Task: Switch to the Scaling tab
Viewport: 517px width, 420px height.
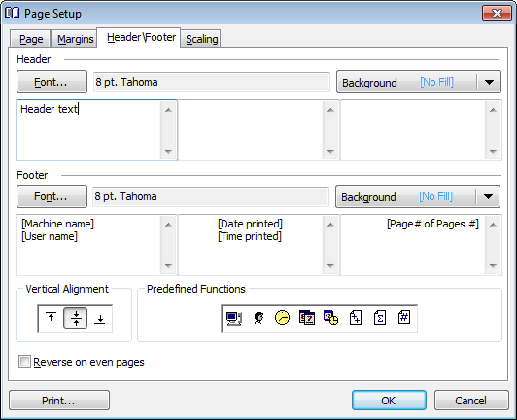Action: coord(201,39)
